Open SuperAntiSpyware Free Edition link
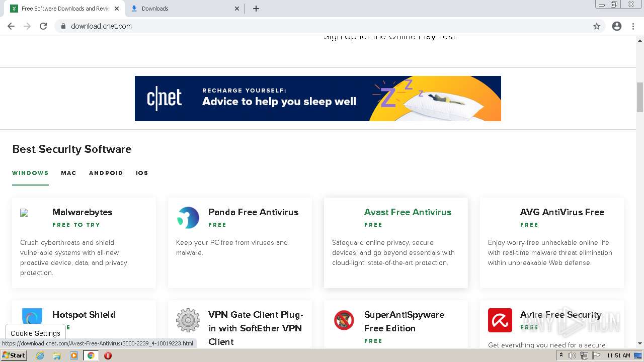Image resolution: width=644 pixels, height=362 pixels. coord(404,321)
